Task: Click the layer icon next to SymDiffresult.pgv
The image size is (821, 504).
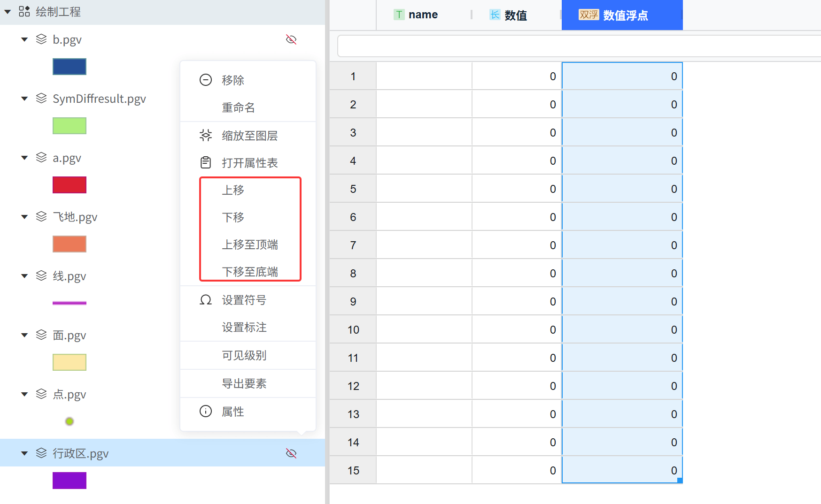Action: coord(41,99)
